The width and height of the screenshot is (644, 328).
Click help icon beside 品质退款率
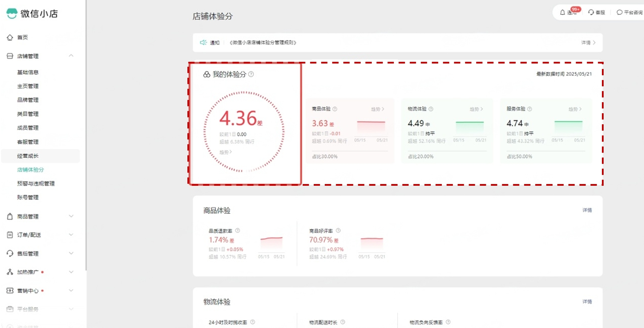point(237,231)
